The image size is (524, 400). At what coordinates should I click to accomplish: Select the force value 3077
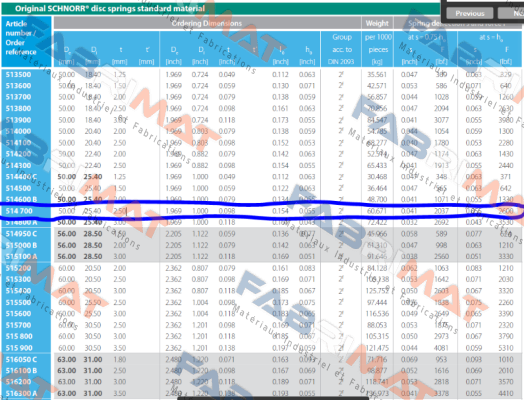coord(441,120)
